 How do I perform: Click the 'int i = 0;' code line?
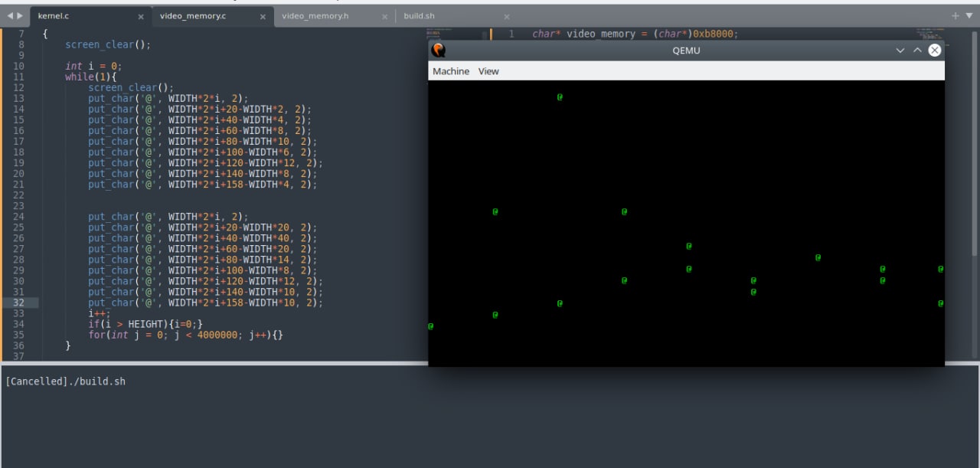(93, 66)
